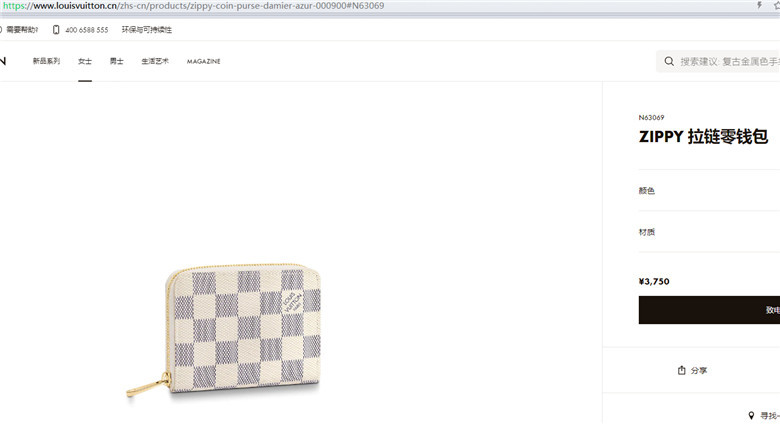
Task: Click the share icon next to 分享
Action: (x=682, y=370)
